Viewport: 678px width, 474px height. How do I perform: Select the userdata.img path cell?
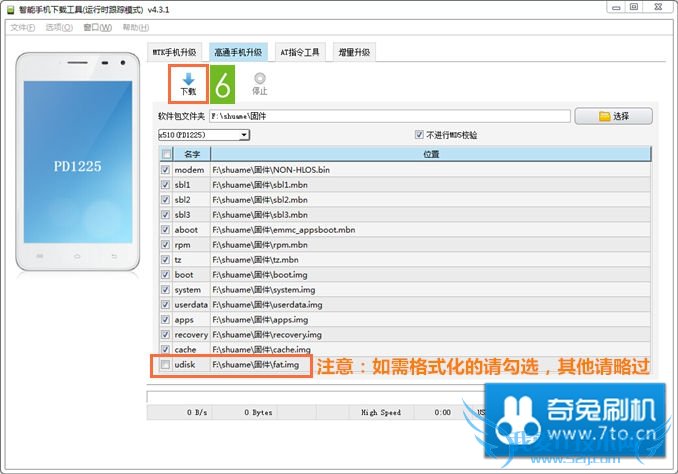click(431, 304)
